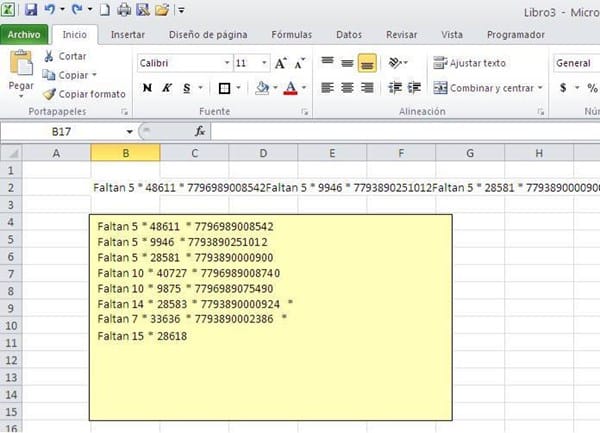The height and width of the screenshot is (433, 600).
Task: Switch to the Datos tab
Action: coord(349,35)
